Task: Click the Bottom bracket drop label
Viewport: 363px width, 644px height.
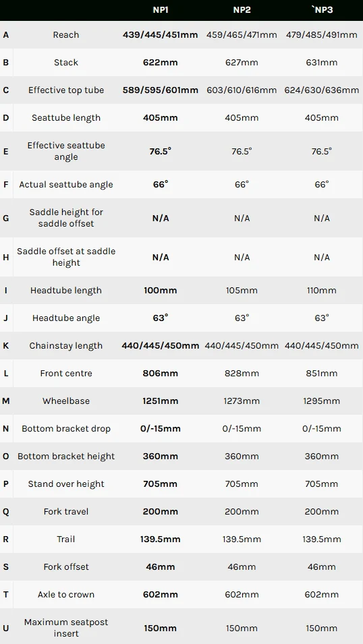Action: click(65, 429)
